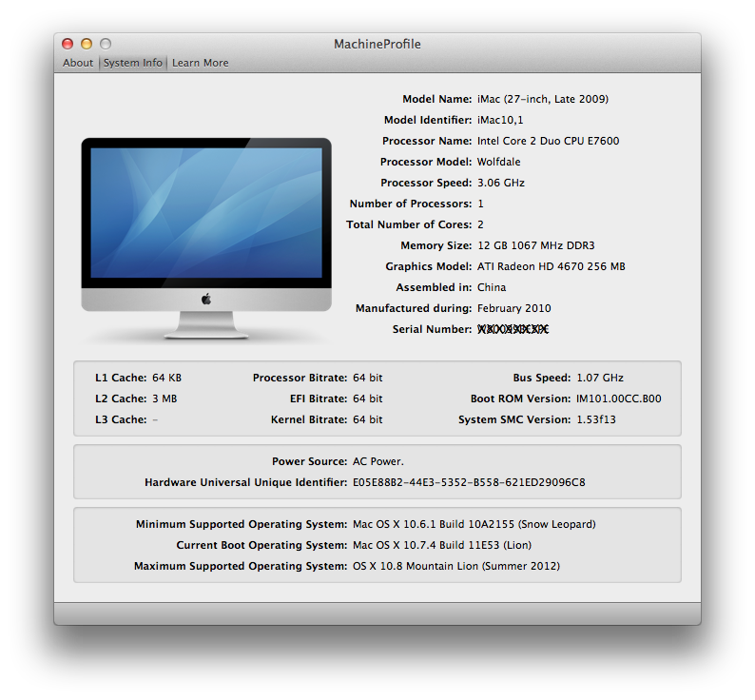Viewport: 755px width, 700px height.
Task: Open the Learn More tab
Action: click(200, 63)
